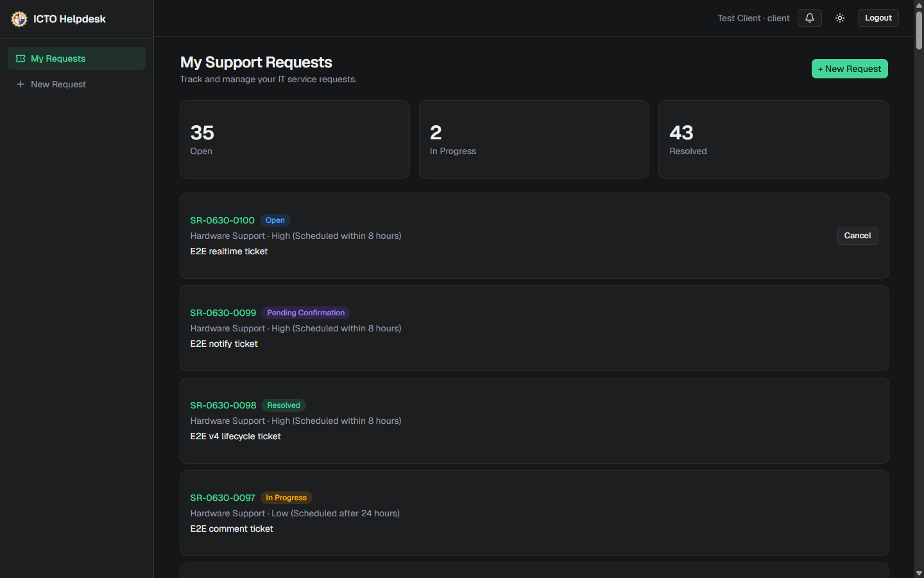Click the ICTO Helpdesk title text
This screenshot has width=924, height=578.
(x=69, y=19)
